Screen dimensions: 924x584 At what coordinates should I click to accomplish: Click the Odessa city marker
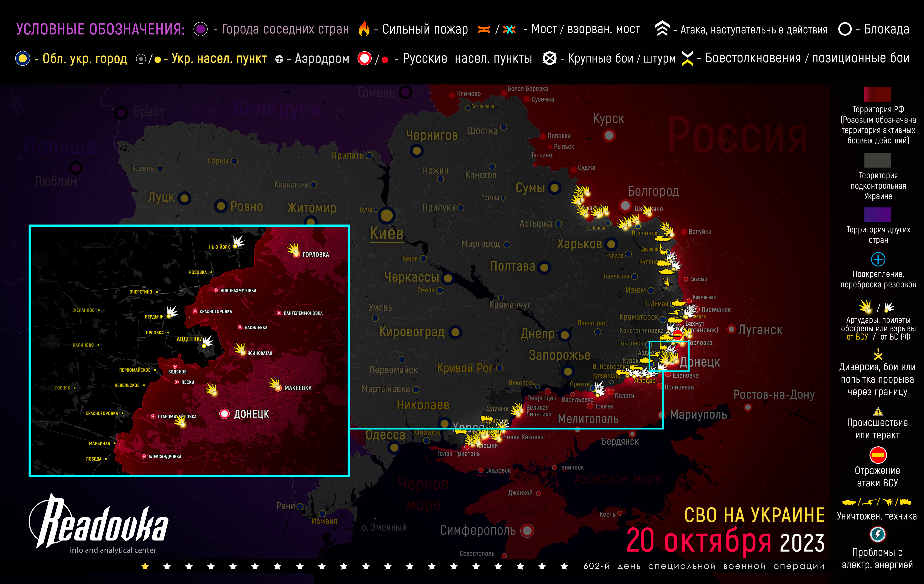coord(394,447)
